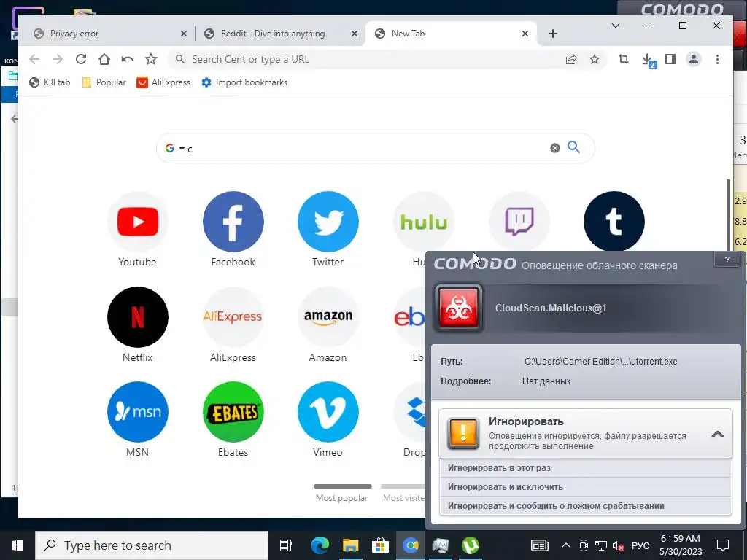Click the page vertical scrollbar
This screenshot has height=560, width=747.
click(x=727, y=214)
